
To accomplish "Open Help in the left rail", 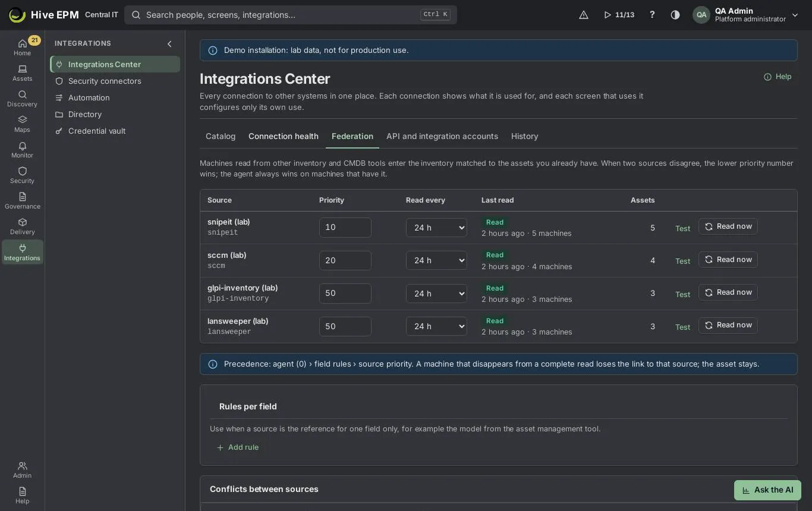I will (x=22, y=496).
